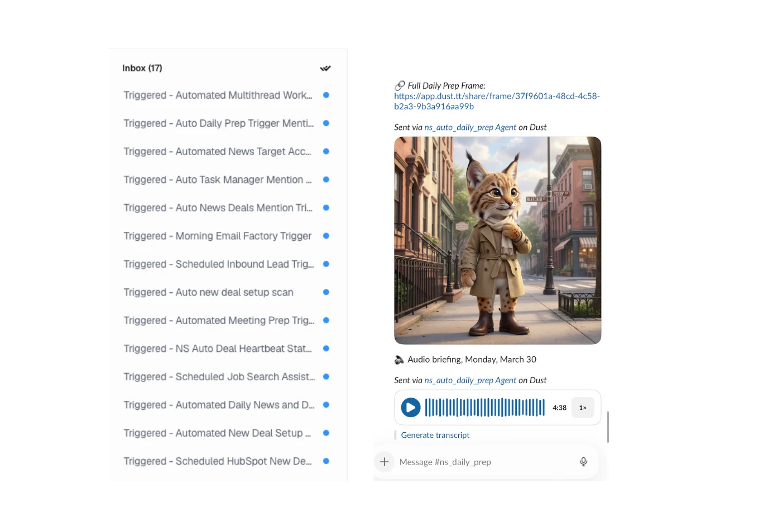Open the attachment plus menu in composer

384,462
